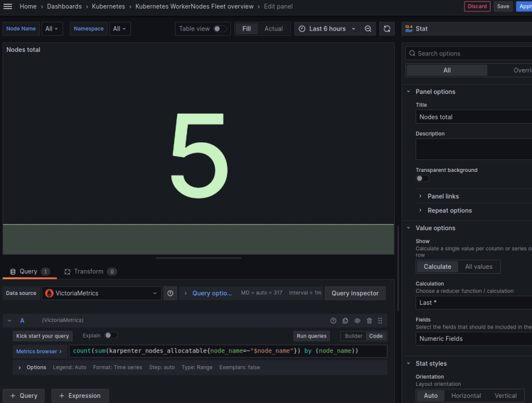Image resolution: width=532 pixels, height=403 pixels.
Task: Delete query A using the trash icon
Action: coord(369,320)
